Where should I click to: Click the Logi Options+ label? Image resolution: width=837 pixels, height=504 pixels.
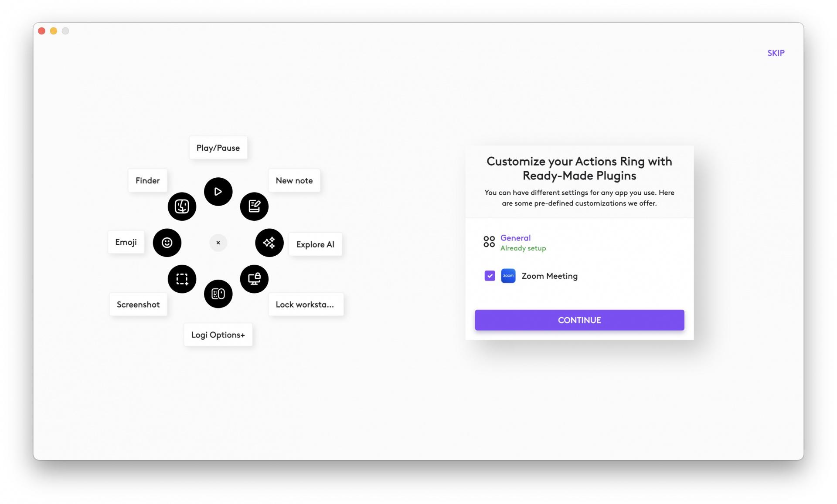click(x=218, y=335)
